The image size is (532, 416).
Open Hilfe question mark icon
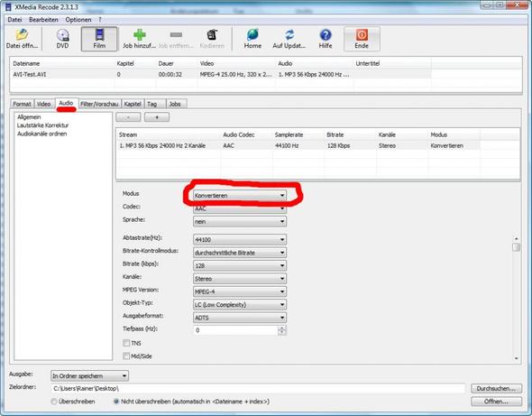click(326, 39)
